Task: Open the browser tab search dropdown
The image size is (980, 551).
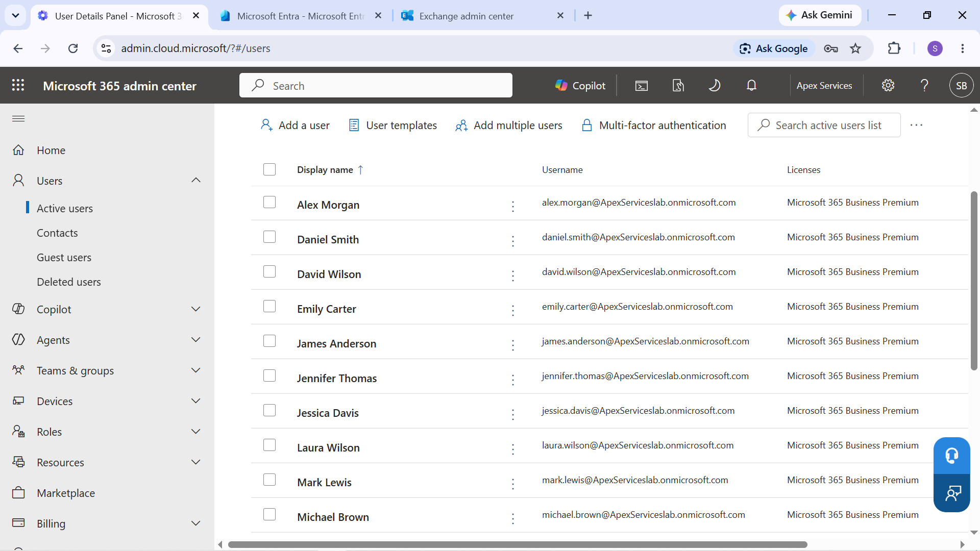Action: (15, 15)
